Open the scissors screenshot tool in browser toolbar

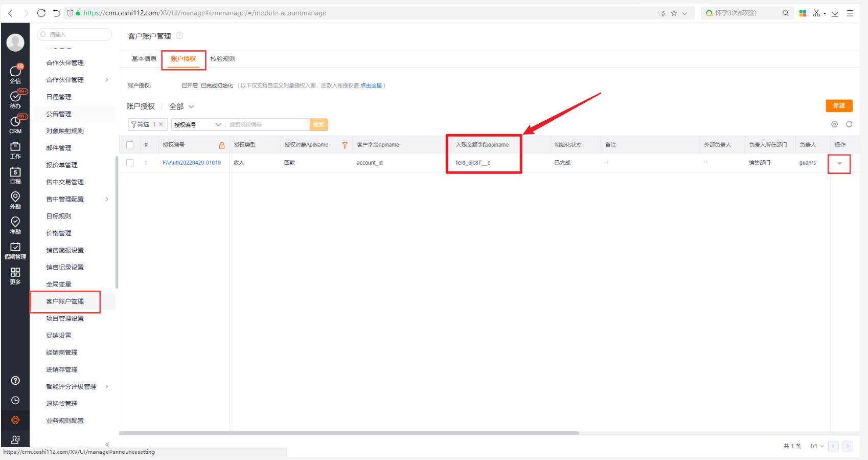[817, 13]
